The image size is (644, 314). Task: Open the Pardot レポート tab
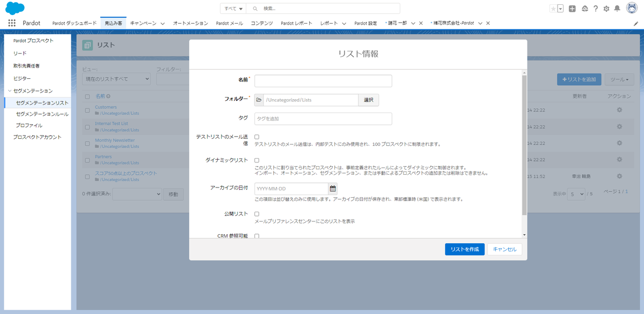point(296,24)
